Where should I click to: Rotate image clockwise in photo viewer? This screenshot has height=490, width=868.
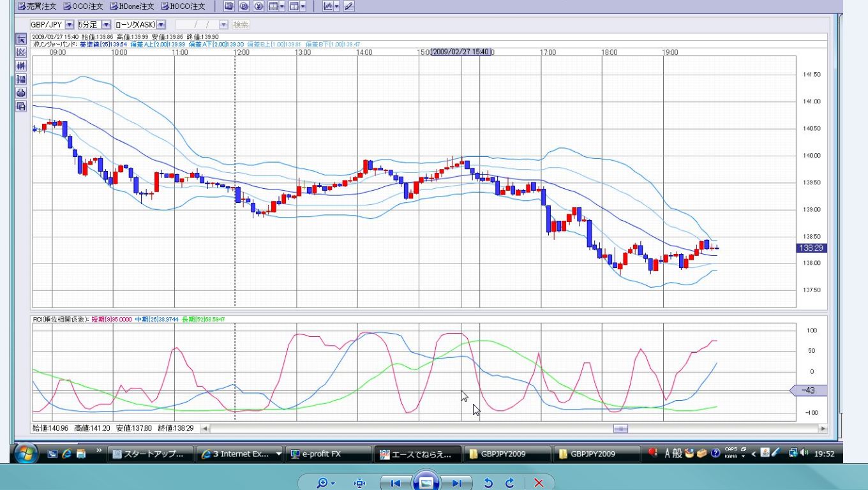tap(510, 483)
